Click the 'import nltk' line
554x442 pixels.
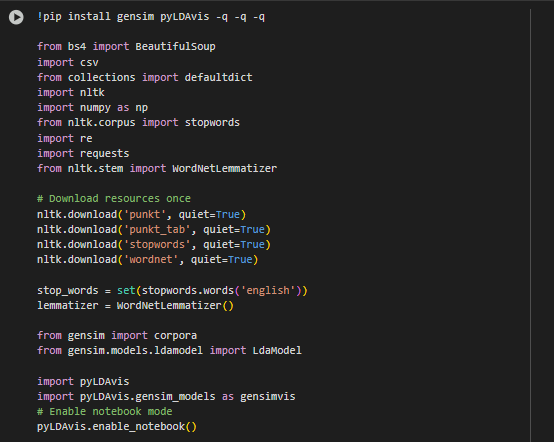(x=71, y=93)
